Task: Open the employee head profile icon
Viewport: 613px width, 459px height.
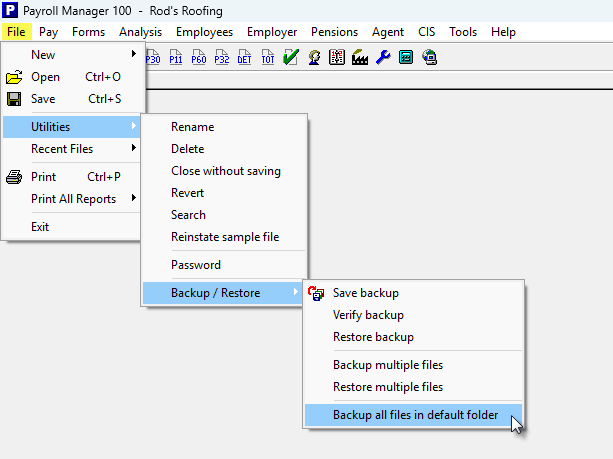Action: (x=314, y=57)
